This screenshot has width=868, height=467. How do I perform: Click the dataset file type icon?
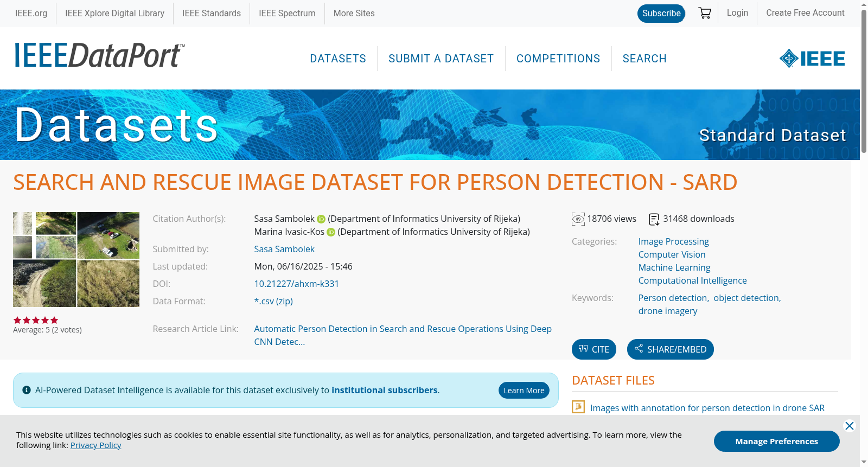click(578, 406)
